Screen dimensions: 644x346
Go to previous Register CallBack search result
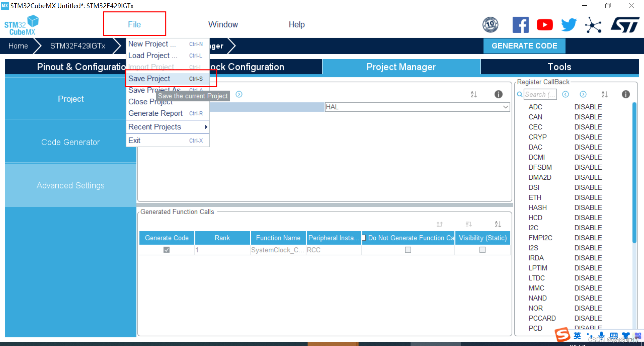click(566, 94)
